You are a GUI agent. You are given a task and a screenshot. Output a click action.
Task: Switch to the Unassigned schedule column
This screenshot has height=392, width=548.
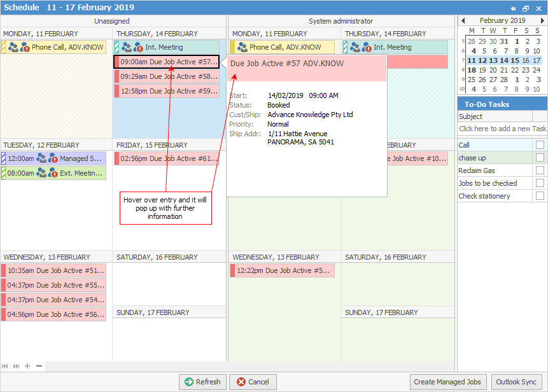[112, 21]
